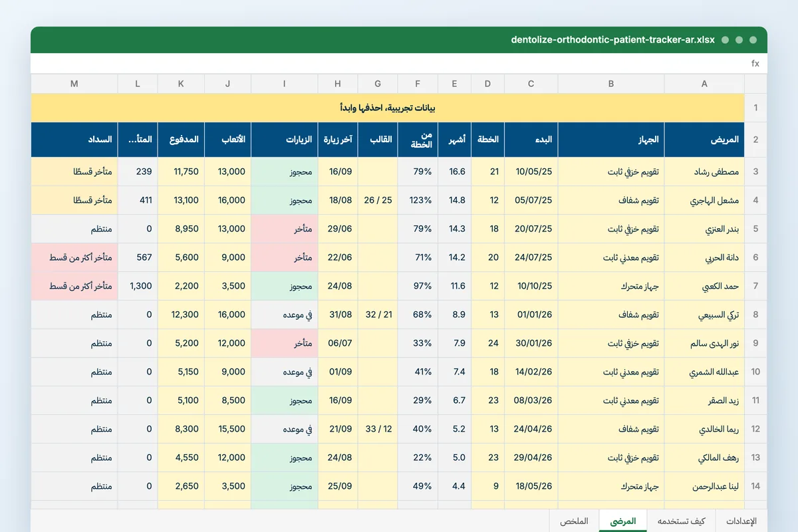
Task: Click paid amount 11,750
Action: pos(181,172)
